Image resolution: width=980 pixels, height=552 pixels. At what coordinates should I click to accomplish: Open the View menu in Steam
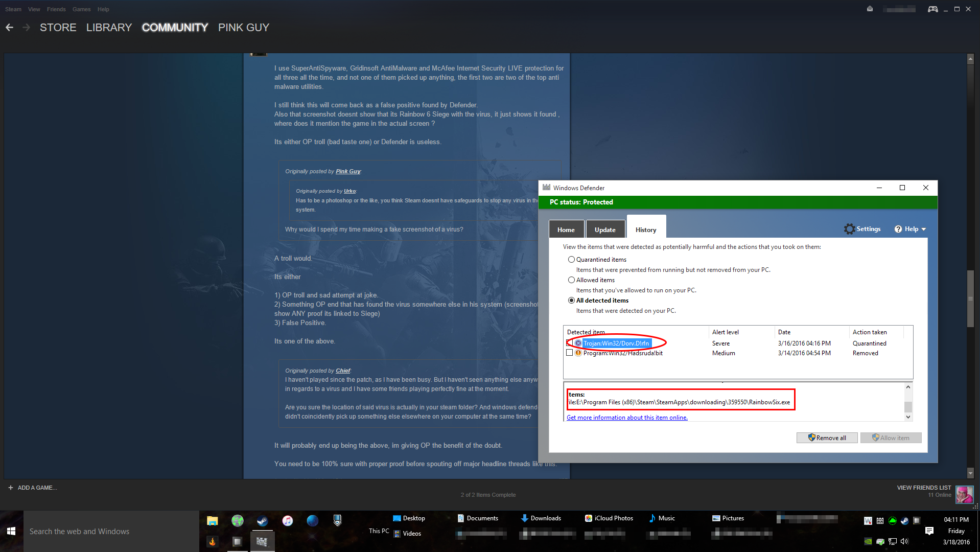coord(34,9)
